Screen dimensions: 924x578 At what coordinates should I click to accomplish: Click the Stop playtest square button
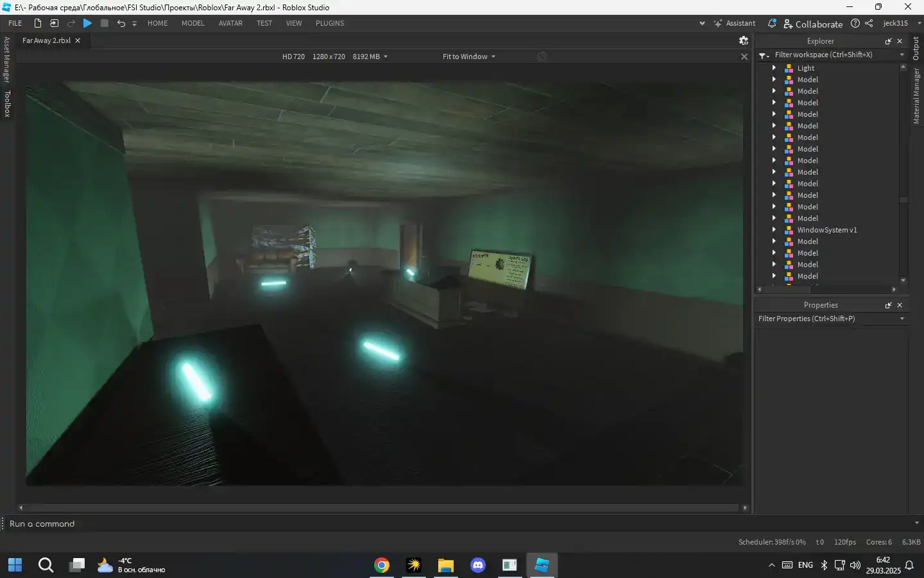tap(105, 23)
